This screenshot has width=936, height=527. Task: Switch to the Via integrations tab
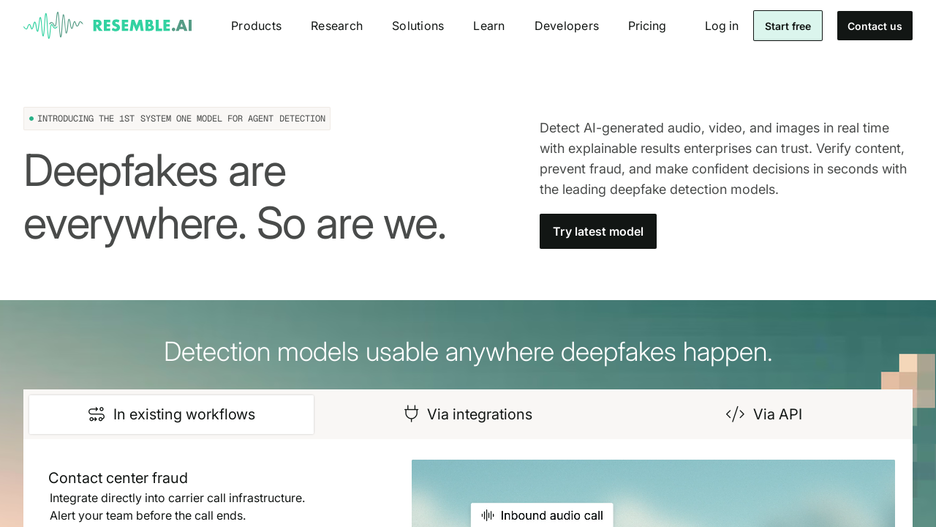(468, 414)
